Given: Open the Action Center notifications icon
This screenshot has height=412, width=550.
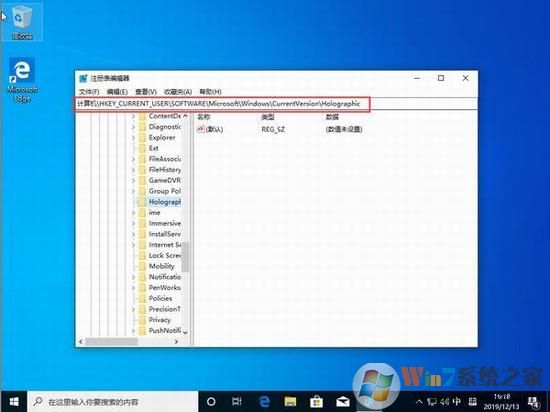Looking at the screenshot, I should [534, 402].
